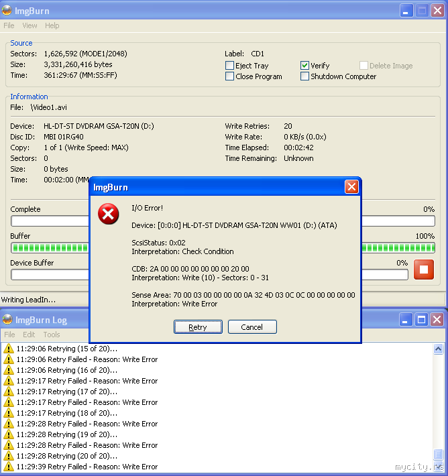Viewport: 448px width, 476px height.
Task: Click the ImgBurn Log window title icon
Action: (7, 320)
